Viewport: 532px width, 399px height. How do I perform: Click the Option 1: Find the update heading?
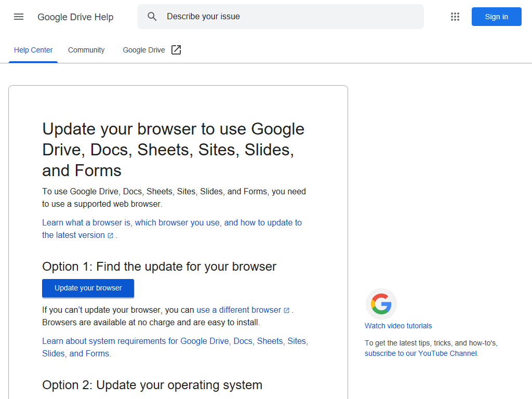(159, 267)
